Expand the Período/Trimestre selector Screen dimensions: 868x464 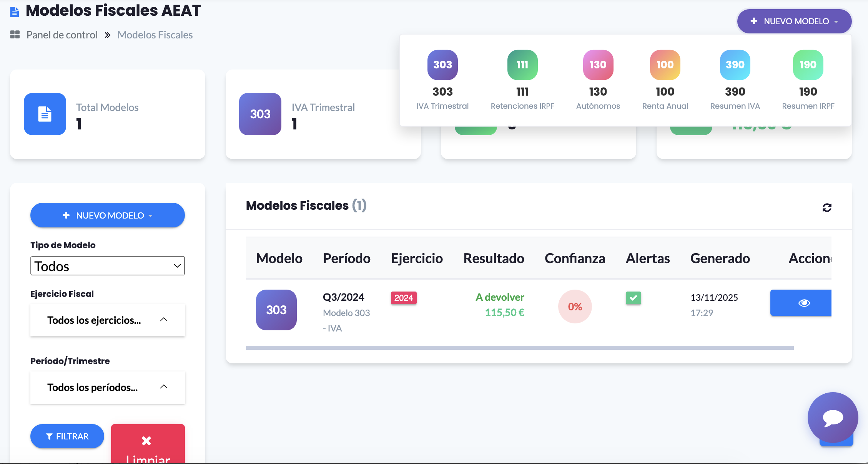(108, 387)
